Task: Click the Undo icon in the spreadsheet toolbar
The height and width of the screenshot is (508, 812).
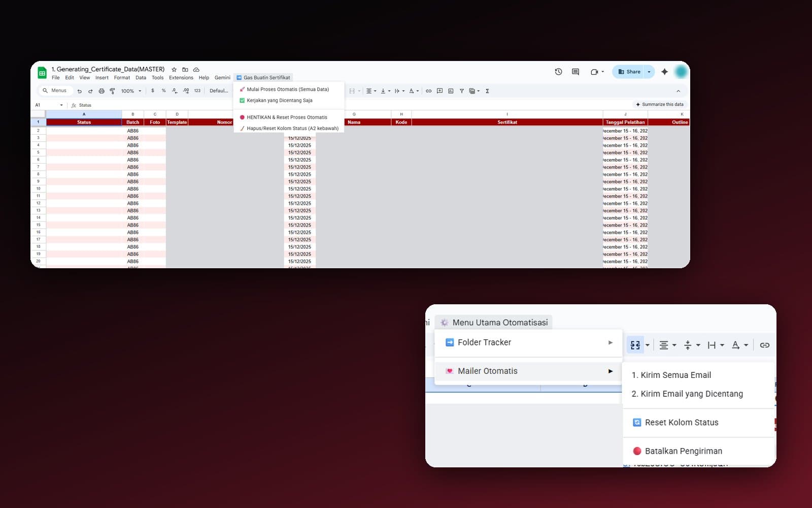Action: (x=79, y=91)
